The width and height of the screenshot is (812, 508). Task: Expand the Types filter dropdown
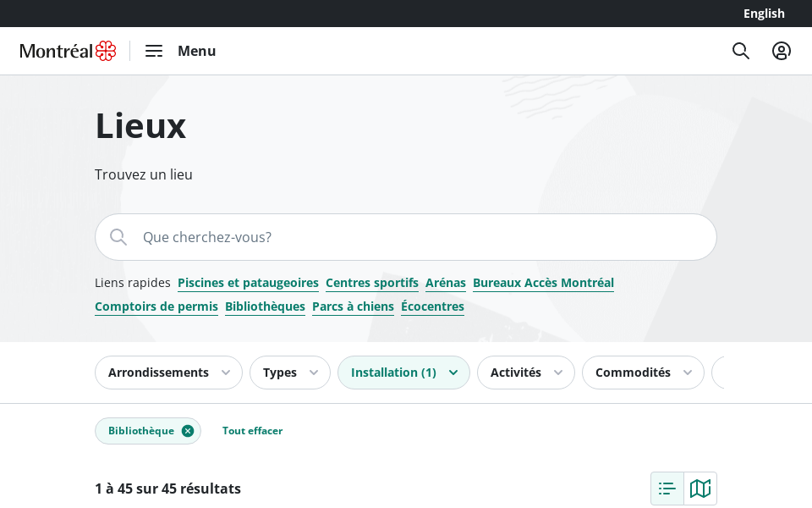tap(289, 373)
